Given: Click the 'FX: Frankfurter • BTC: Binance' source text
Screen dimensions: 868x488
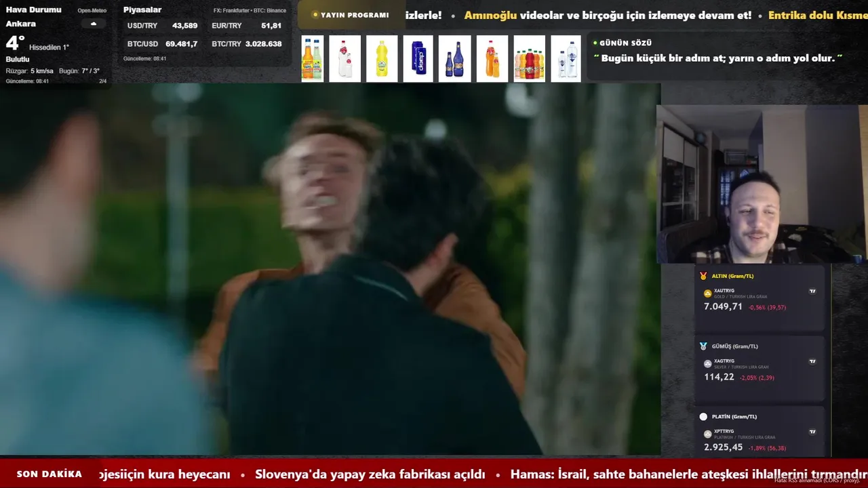Looking at the screenshot, I should [x=250, y=11].
